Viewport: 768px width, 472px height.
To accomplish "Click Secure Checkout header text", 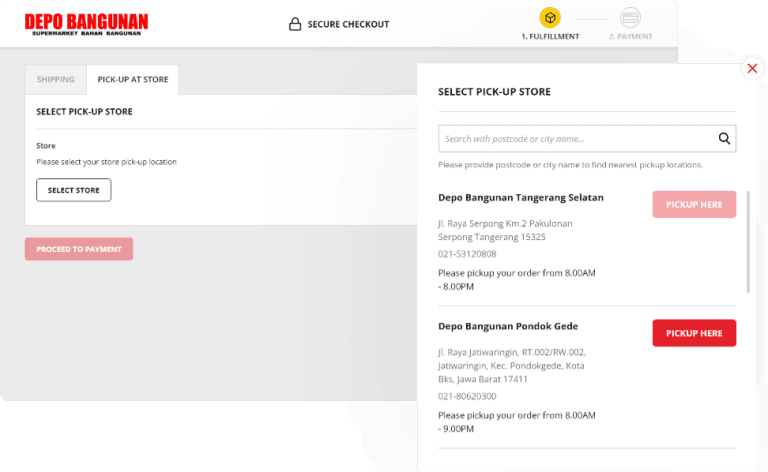I will (348, 24).
